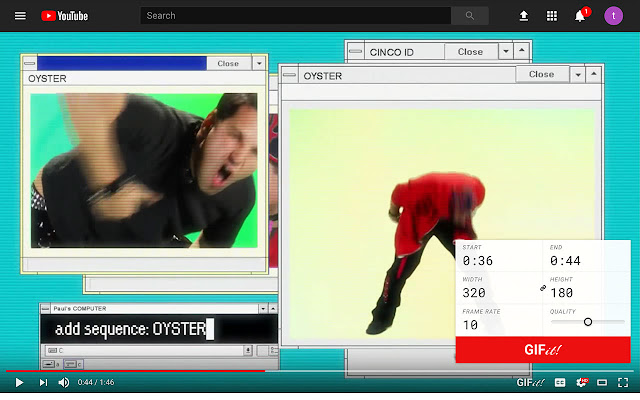640x400 pixels.
Task: Click the GIFit! button in player controls
Action: 531,382
